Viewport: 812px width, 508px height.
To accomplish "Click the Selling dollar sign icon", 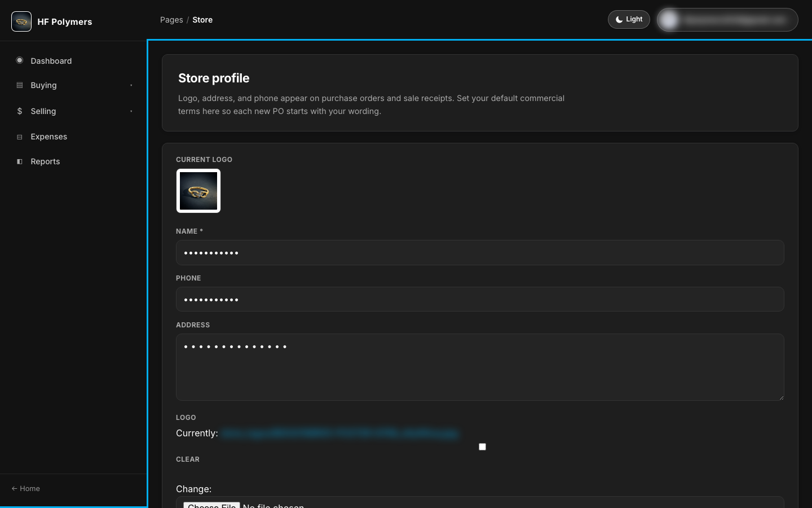I will pyautogui.click(x=20, y=111).
